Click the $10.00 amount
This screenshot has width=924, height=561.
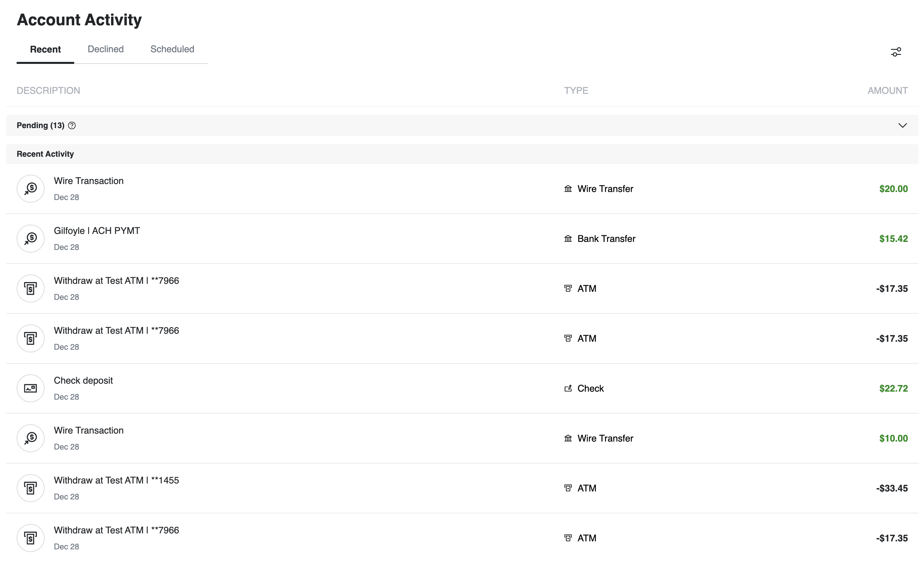point(893,438)
